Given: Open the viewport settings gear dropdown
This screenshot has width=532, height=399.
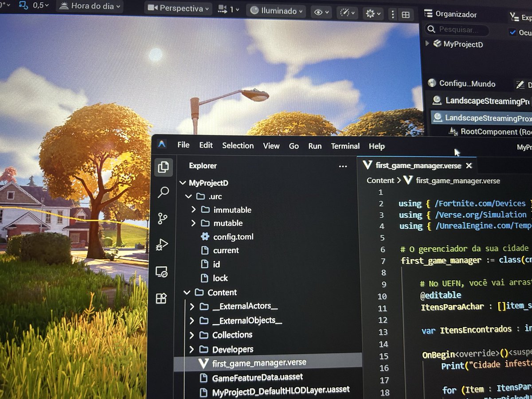Looking at the screenshot, I should pos(373,14).
